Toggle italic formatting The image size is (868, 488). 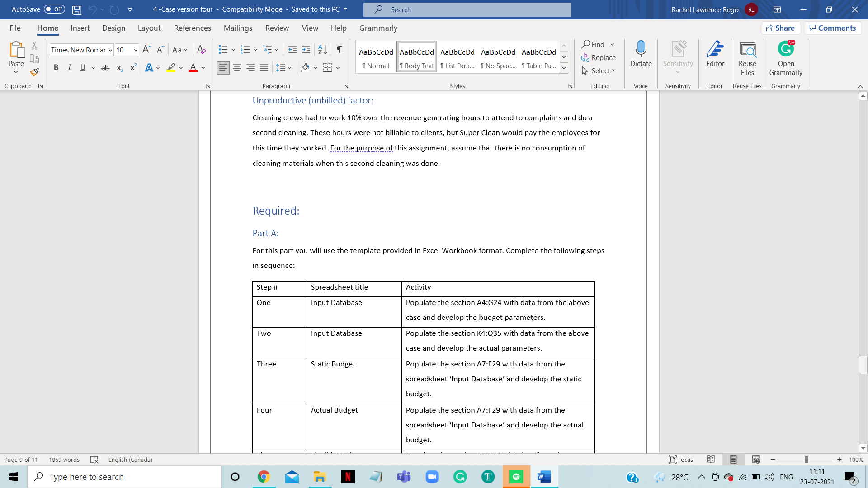point(69,67)
